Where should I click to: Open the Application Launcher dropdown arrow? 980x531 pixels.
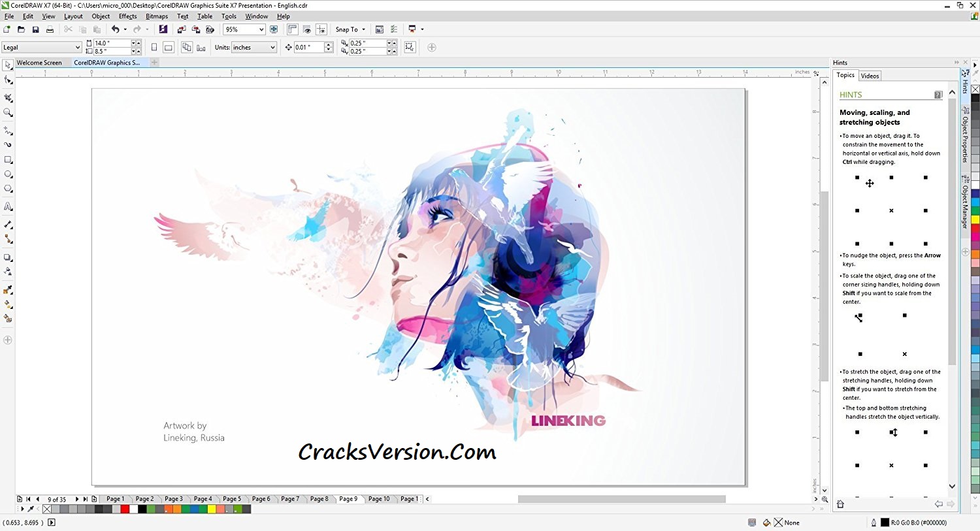[422, 29]
